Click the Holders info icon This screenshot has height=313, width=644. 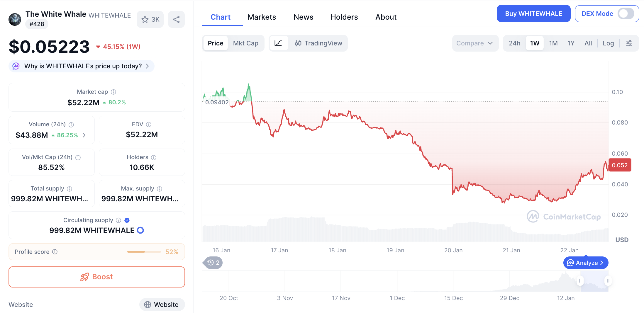tap(154, 158)
